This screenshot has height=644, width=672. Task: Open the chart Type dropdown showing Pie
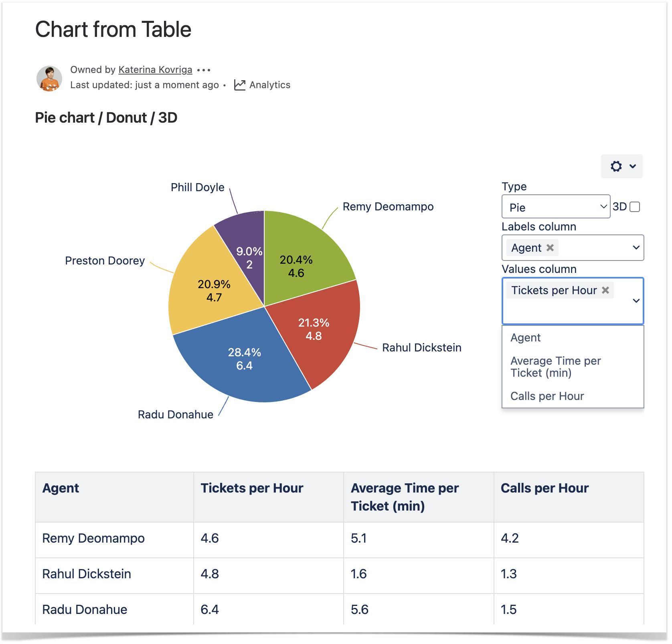(x=556, y=207)
